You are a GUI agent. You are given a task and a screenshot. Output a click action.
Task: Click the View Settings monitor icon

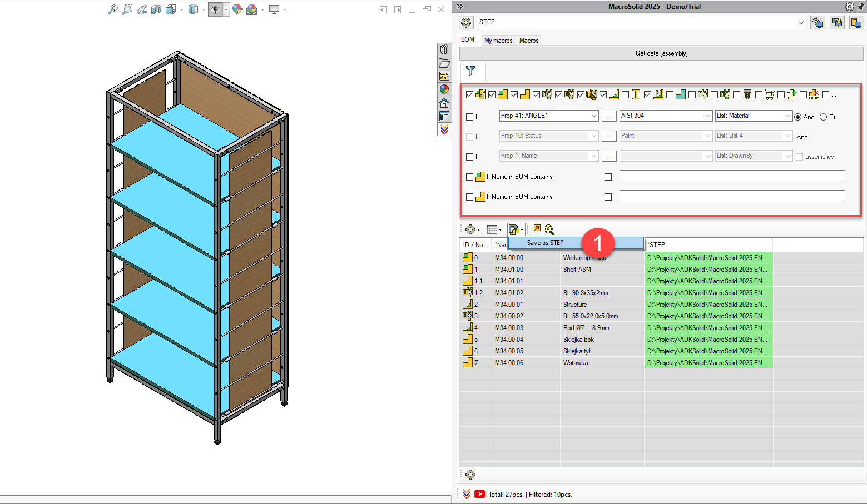pyautogui.click(x=274, y=9)
